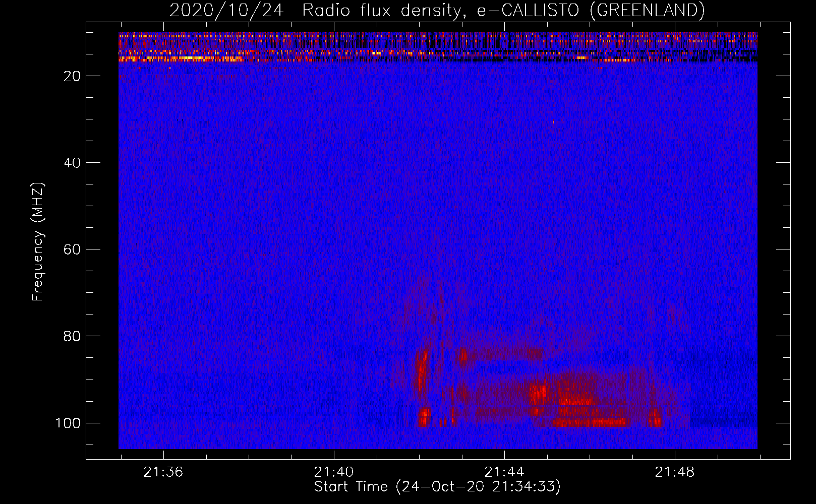Click the 21:44 time tick label
The image size is (816, 504).
(x=504, y=472)
